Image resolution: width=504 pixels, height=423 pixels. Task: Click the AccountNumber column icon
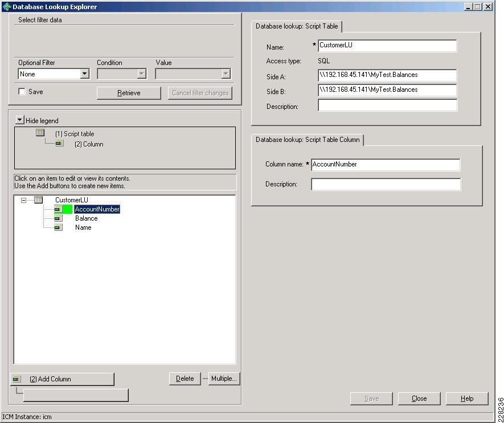coord(58,209)
